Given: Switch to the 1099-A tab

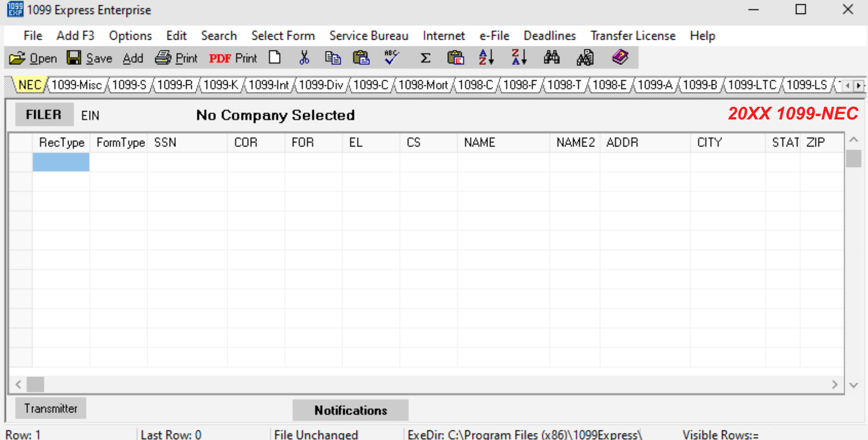Looking at the screenshot, I should click(655, 85).
